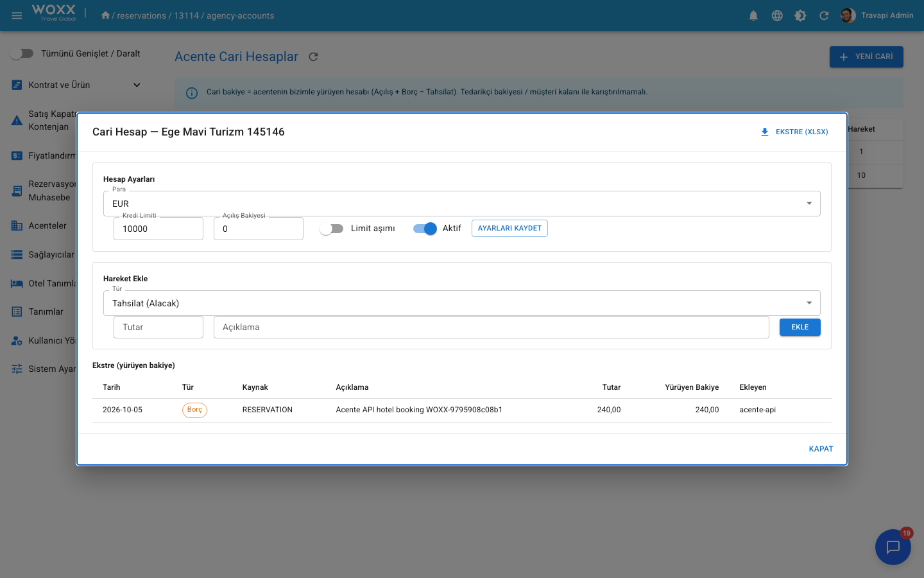
Task: Focus the Açılış Bakiyesi field
Action: (x=259, y=229)
